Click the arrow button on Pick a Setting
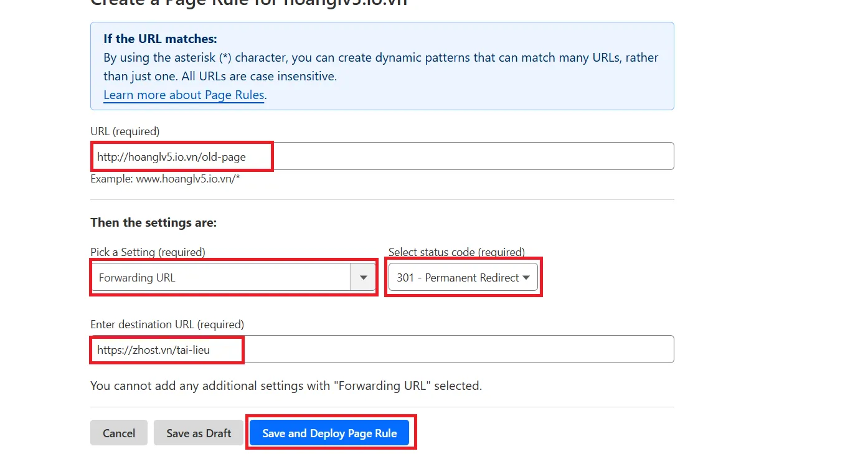Viewport: 868px width, 469px height. click(x=363, y=277)
